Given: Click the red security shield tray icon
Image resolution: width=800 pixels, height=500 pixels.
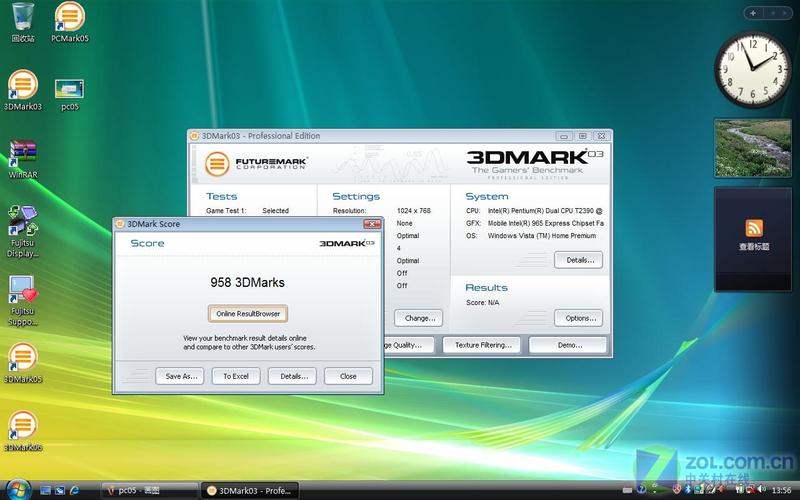Looking at the screenshot, I should click(x=677, y=489).
